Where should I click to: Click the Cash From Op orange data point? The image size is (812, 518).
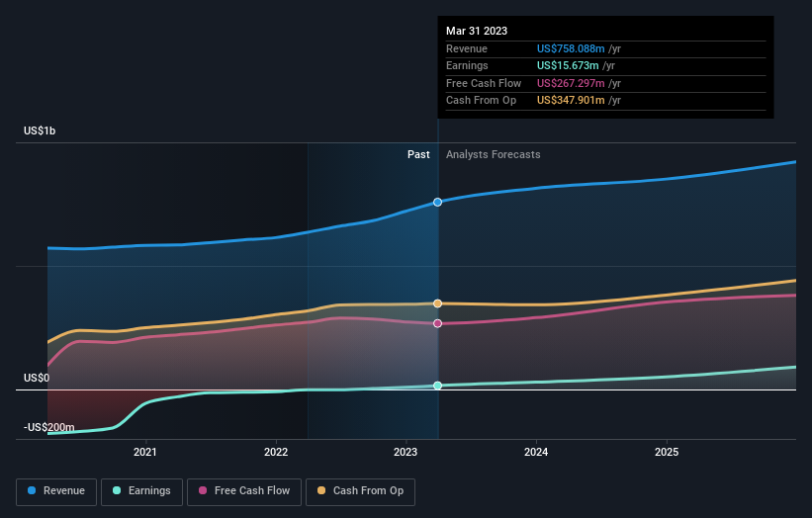coord(437,303)
